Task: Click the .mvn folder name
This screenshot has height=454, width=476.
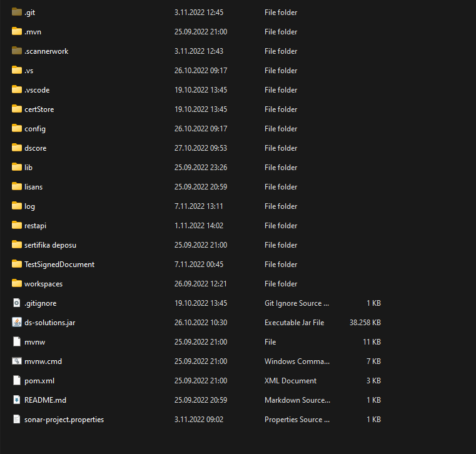Action: 33,32
